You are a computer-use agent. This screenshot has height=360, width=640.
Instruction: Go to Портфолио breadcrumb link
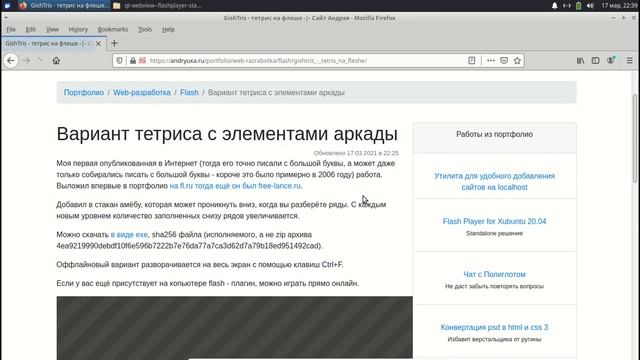tap(84, 92)
